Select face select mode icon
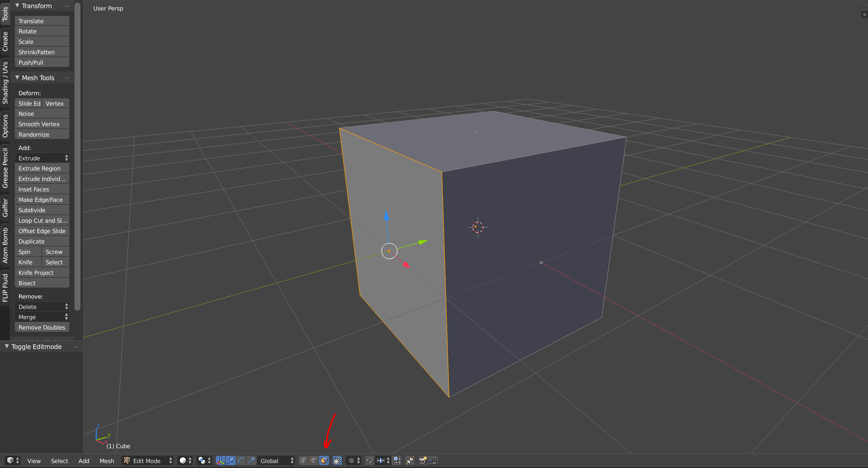Viewport: 868px width, 468px height. (324, 460)
